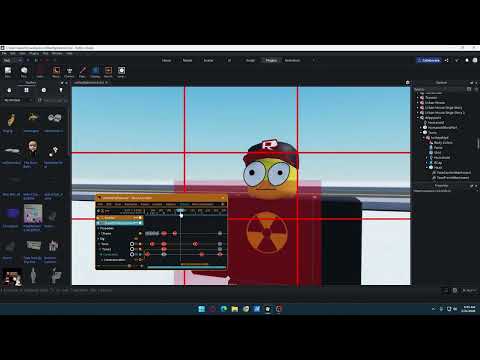The height and width of the screenshot is (360, 480).
Task: Click the Explorer filter field
Action: pyautogui.click(x=440, y=89)
